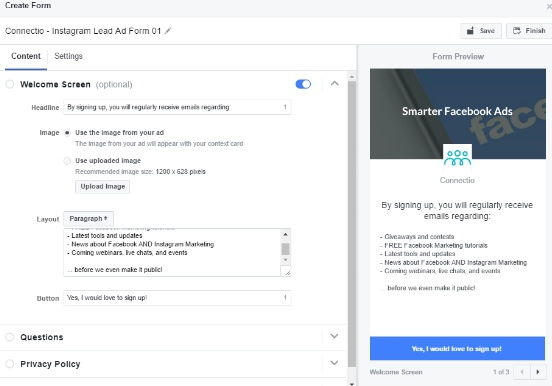Image resolution: width=552 pixels, height=386 pixels.
Task: Expand the Questions section
Action: [x=334, y=336]
